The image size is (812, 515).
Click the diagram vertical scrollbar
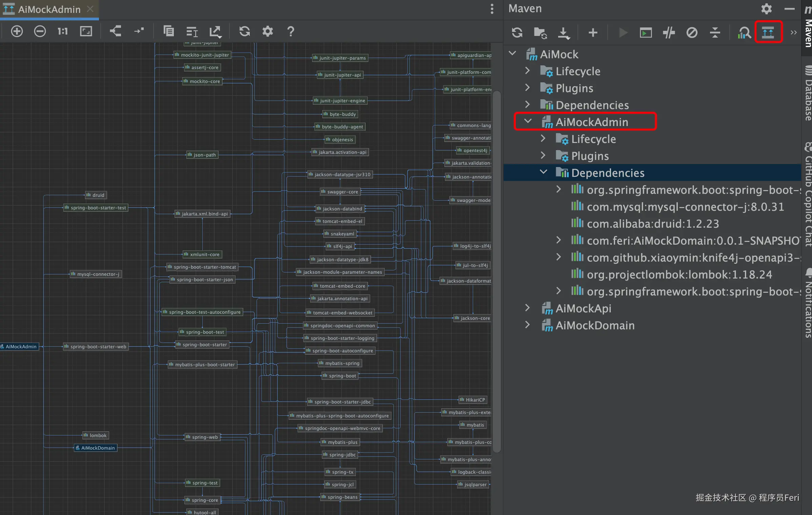point(497,271)
